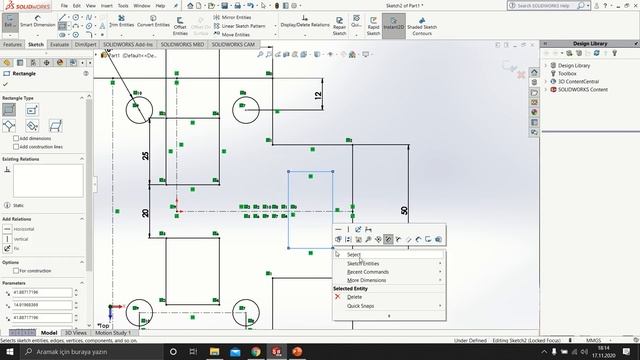
Task: Switch to the Features tab
Action: [x=12, y=44]
